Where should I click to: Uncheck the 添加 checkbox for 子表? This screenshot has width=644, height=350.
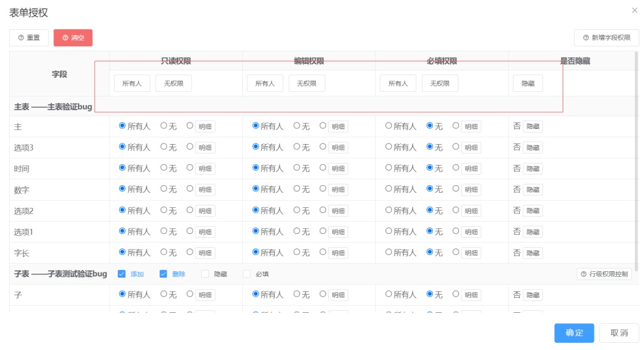pyautogui.click(x=122, y=274)
